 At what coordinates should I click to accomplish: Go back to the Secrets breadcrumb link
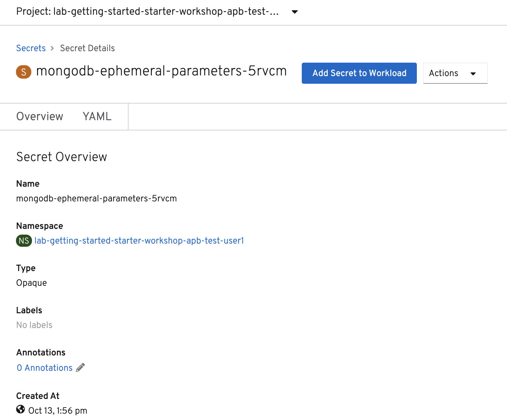[31, 48]
